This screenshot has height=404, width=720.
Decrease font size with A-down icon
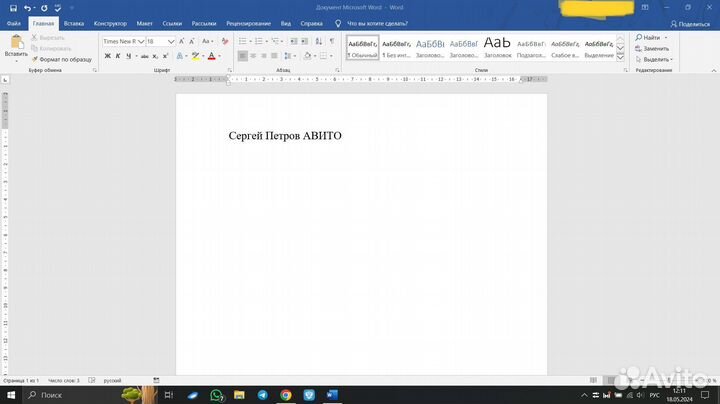(x=192, y=41)
